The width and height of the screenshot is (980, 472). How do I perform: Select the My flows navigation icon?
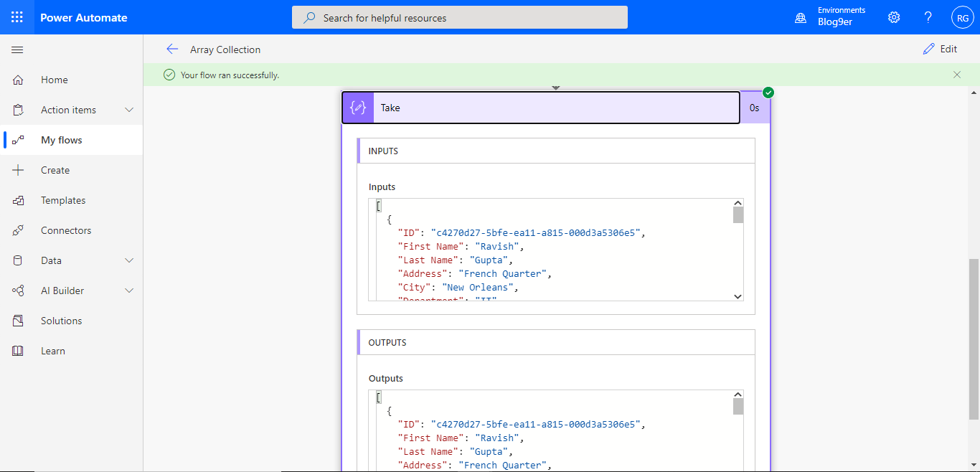[x=17, y=139]
